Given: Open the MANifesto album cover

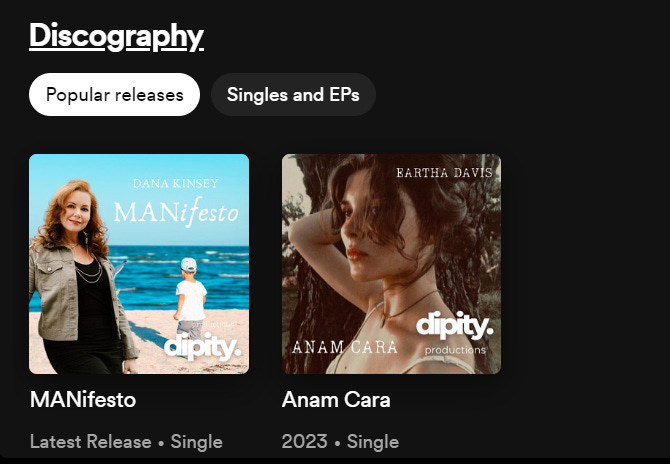Looking at the screenshot, I should pyautogui.click(x=139, y=264).
